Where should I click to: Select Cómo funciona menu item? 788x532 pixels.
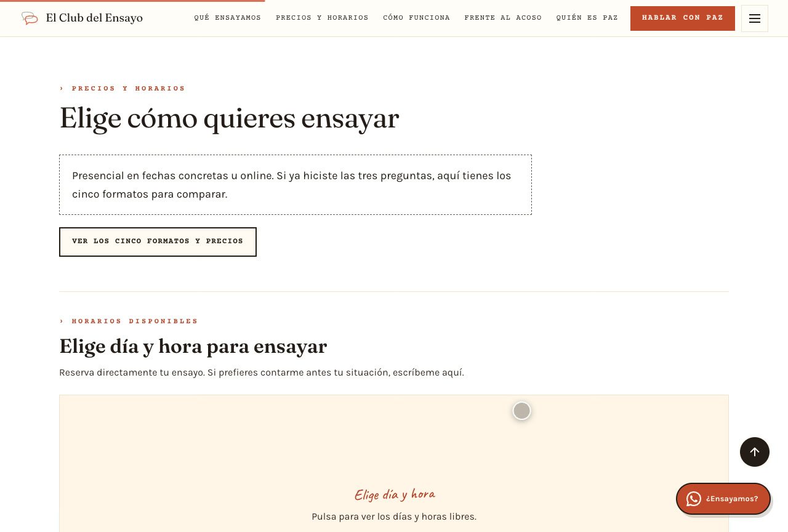[416, 18]
